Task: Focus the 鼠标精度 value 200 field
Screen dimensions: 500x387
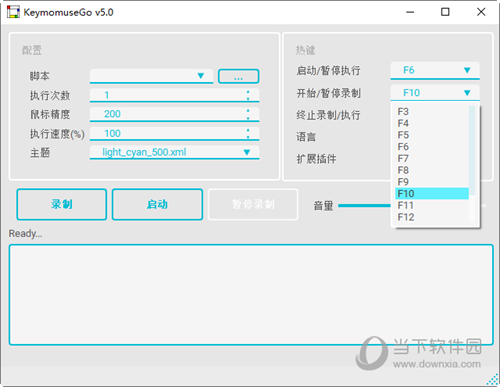Action: 174,114
